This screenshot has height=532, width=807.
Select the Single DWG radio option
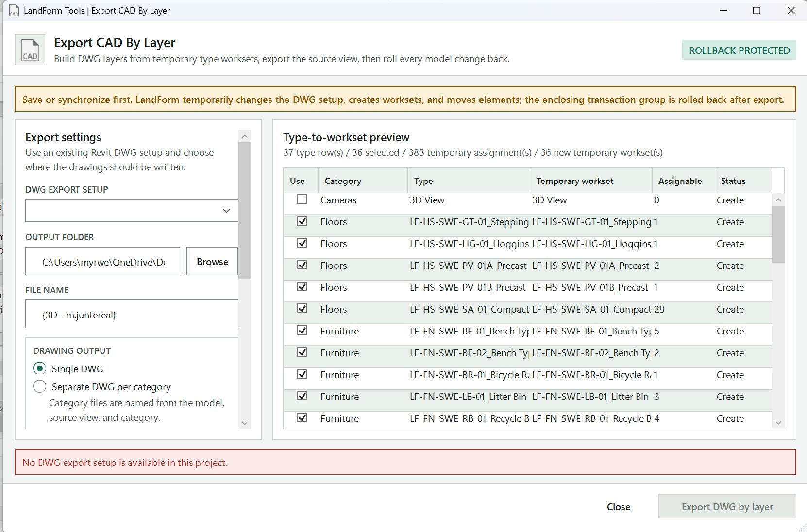tap(40, 369)
